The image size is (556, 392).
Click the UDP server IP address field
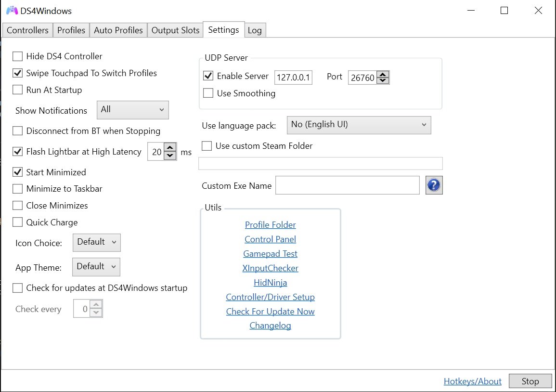[x=293, y=78]
